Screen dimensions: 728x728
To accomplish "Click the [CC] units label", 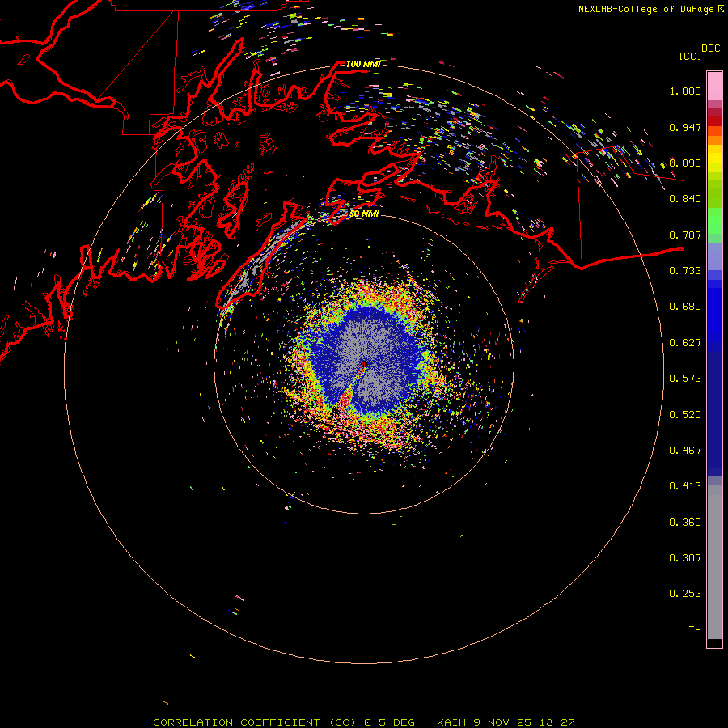I will (x=690, y=56).
